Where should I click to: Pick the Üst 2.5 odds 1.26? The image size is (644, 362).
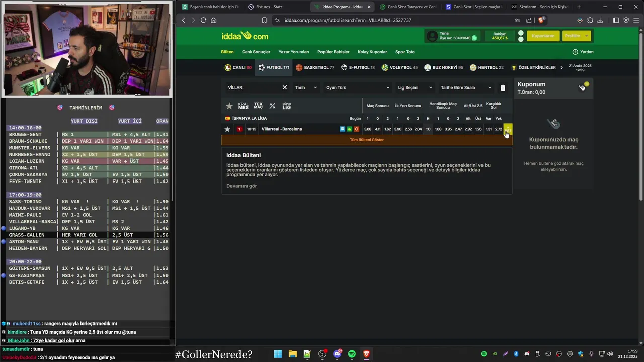(478, 129)
